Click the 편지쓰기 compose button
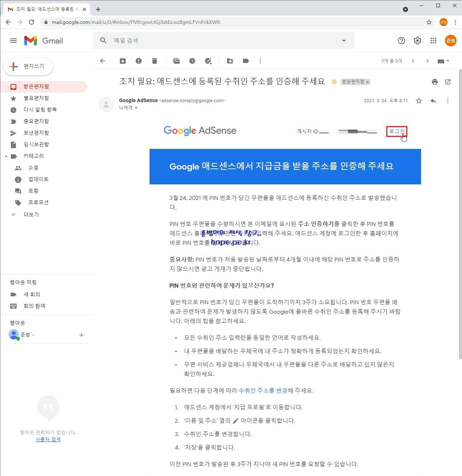Screen dimensions: 462x476 28,66
